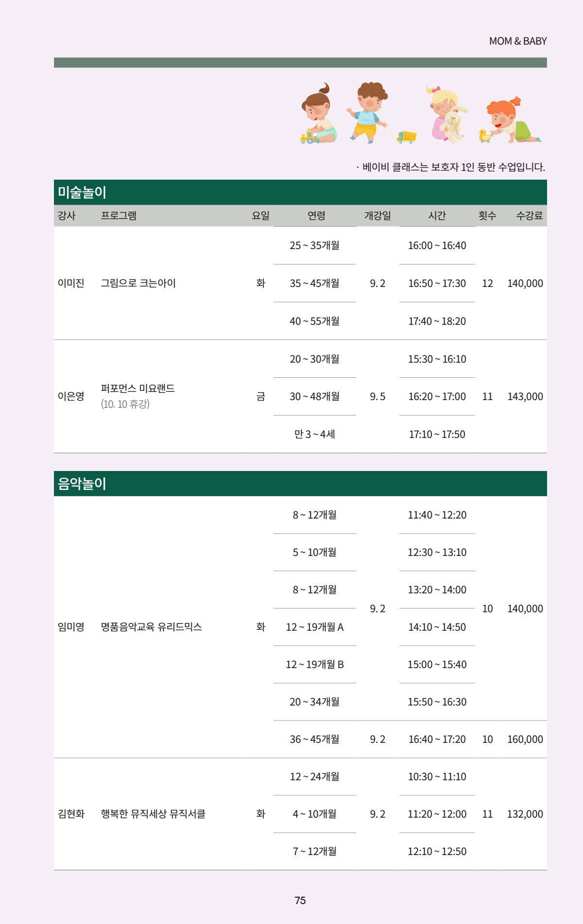Viewport: 583px width, 924px height.
Task: Click the yellow toy dump truck
Action: coord(407,137)
